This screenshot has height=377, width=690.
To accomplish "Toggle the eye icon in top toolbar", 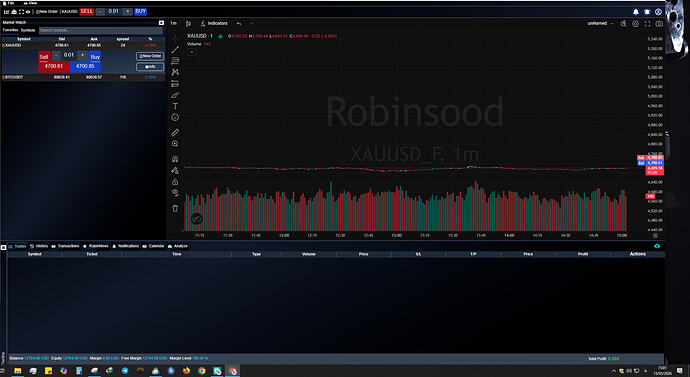I will pos(28,11).
